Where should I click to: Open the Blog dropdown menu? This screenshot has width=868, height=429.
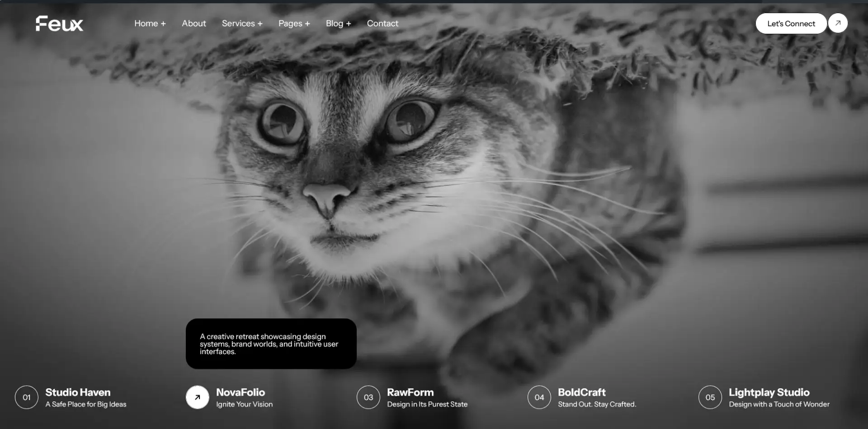pyautogui.click(x=339, y=23)
